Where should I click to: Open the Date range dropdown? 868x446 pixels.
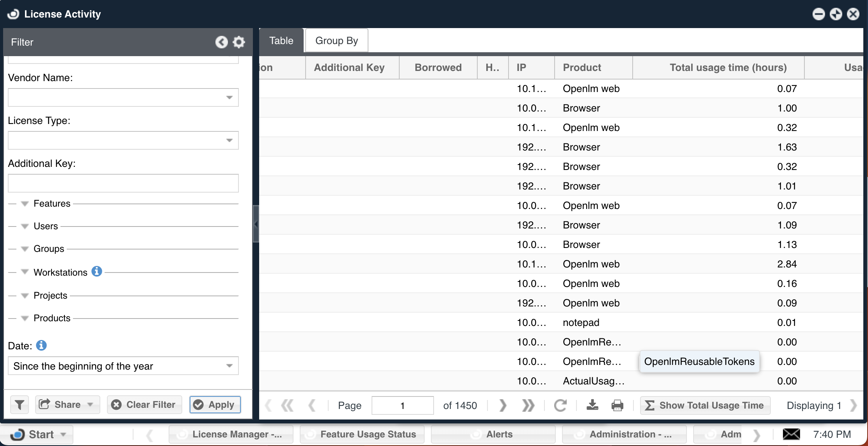(229, 366)
